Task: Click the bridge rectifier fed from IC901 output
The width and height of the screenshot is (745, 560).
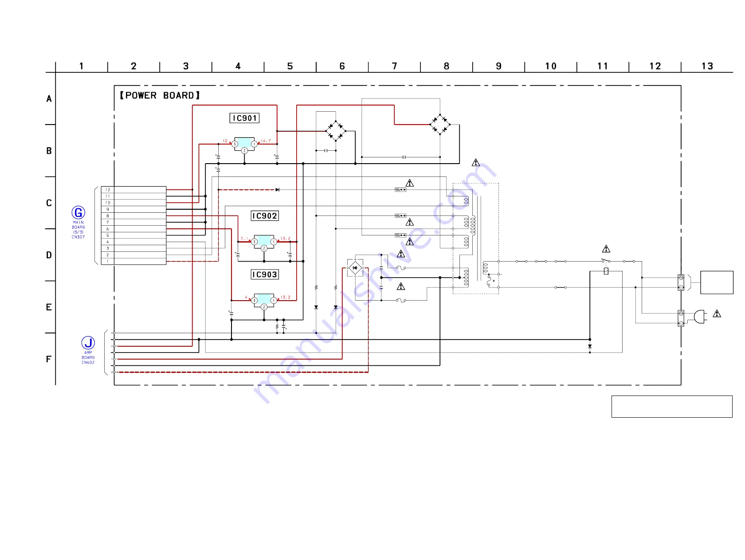Action: 336,131
